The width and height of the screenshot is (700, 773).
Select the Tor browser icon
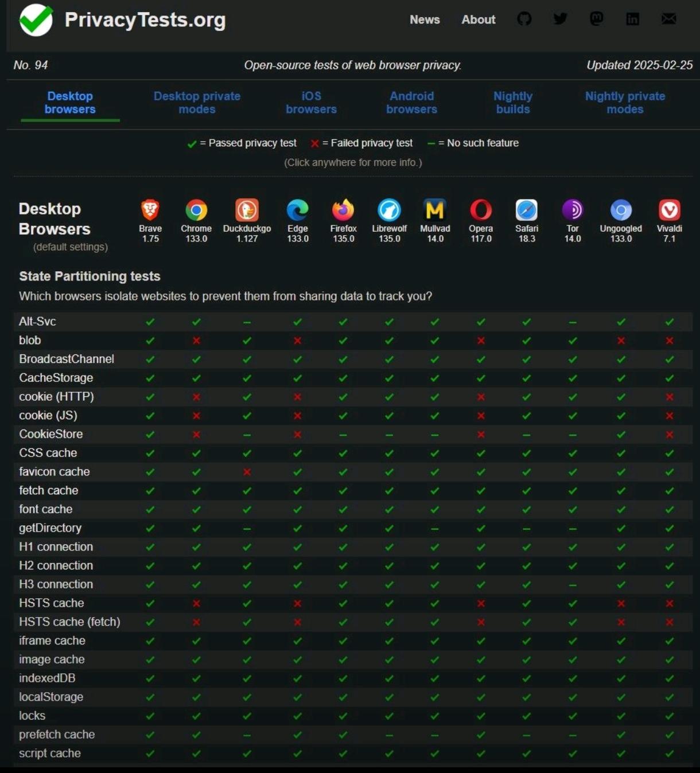pos(573,210)
